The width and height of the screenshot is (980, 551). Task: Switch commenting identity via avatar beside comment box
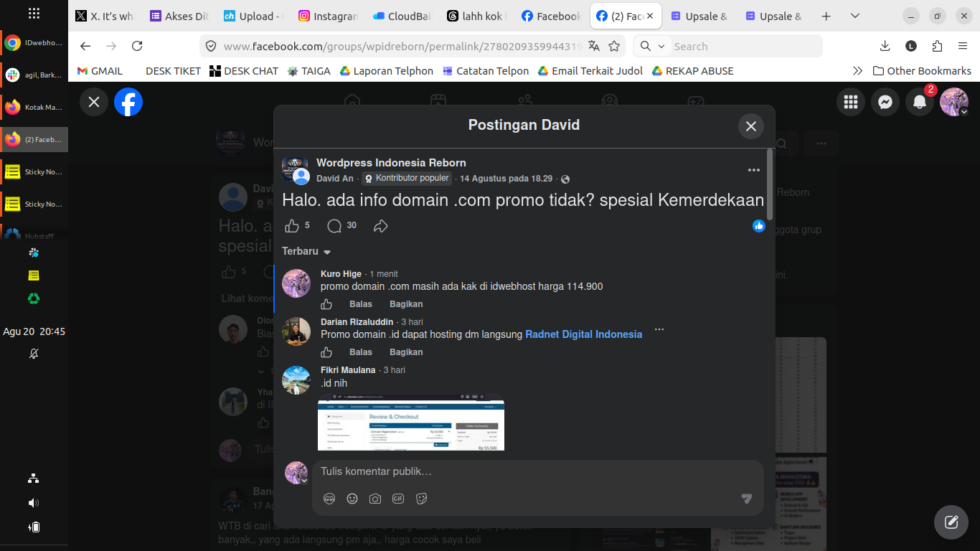(x=296, y=473)
